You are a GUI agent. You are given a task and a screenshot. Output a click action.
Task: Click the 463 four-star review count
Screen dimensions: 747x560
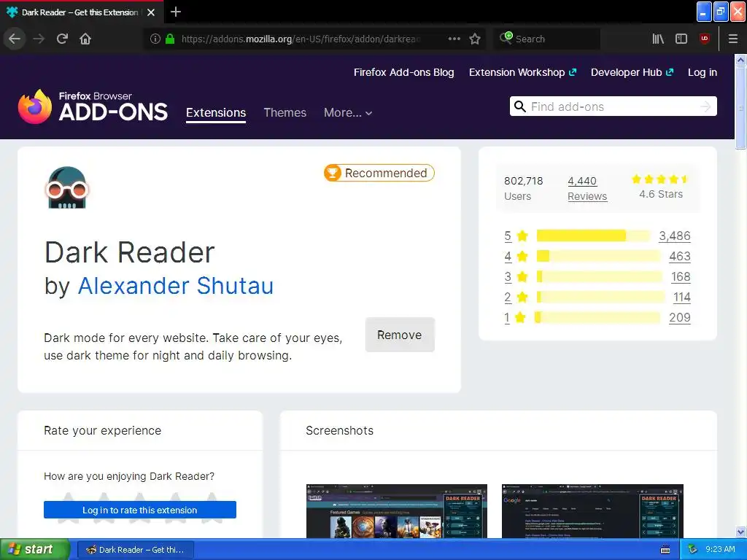point(680,256)
